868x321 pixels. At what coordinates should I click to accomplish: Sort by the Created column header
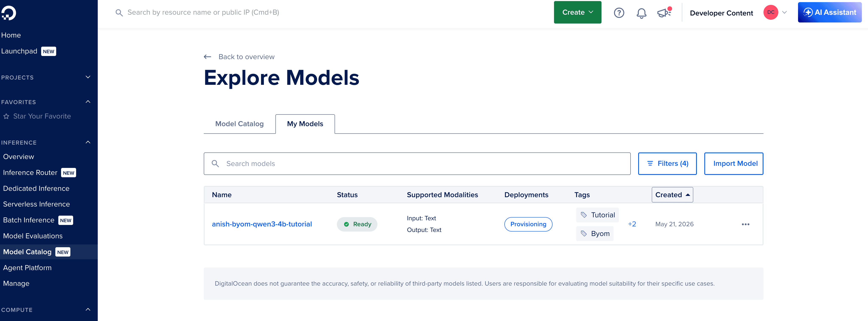tap(672, 195)
